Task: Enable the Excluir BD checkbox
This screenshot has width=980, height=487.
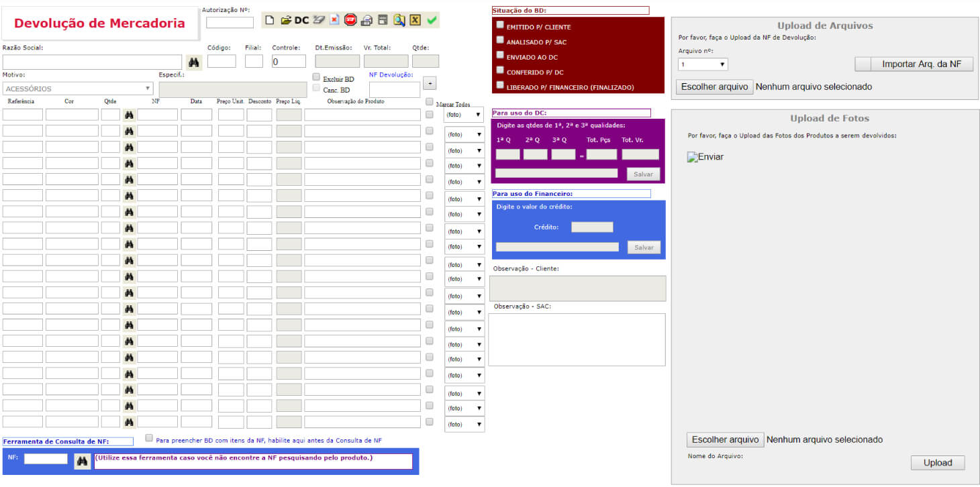Action: point(317,77)
